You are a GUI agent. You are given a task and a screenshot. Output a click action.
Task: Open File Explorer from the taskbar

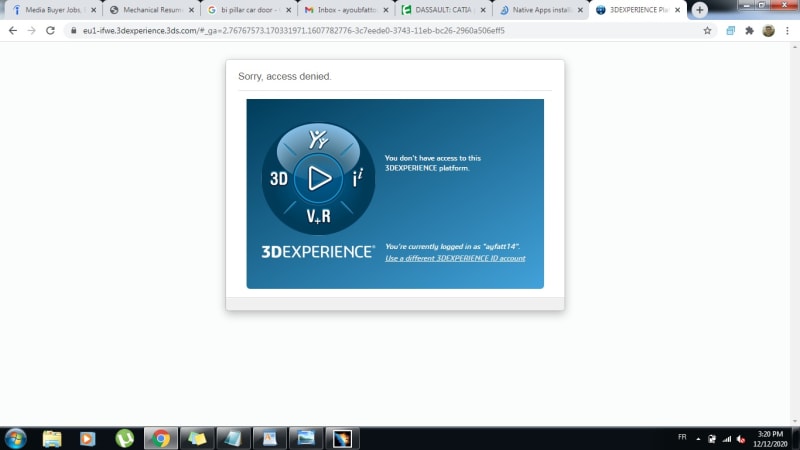pos(52,438)
